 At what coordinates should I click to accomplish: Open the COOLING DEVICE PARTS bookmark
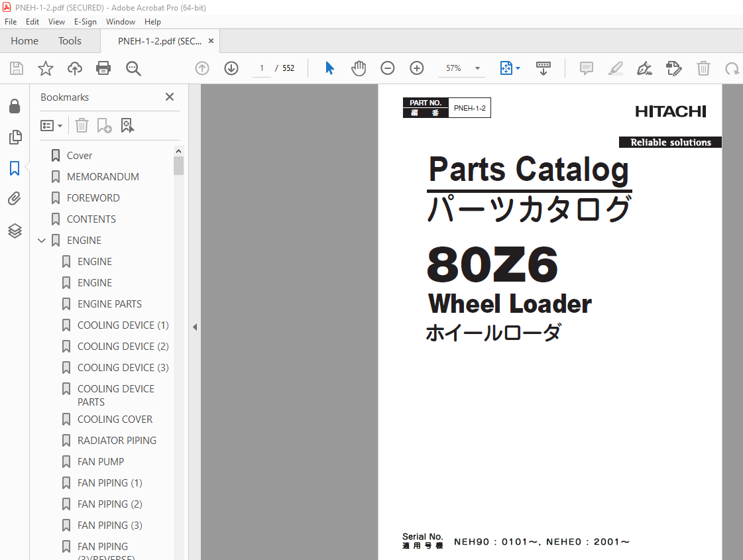click(115, 396)
